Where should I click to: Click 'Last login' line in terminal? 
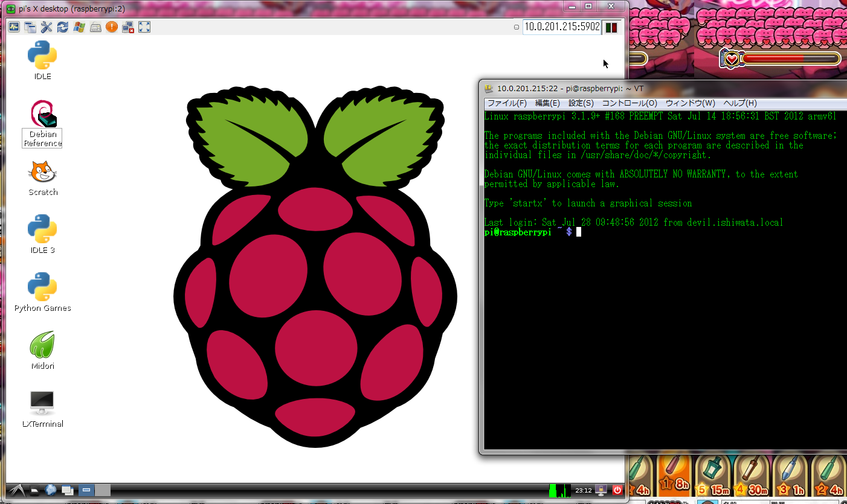pos(634,222)
